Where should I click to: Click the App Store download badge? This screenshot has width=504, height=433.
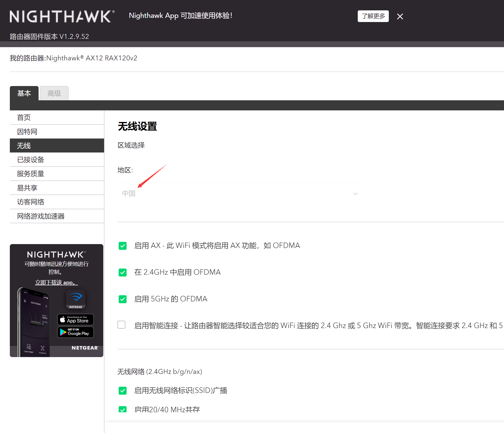[75, 320]
